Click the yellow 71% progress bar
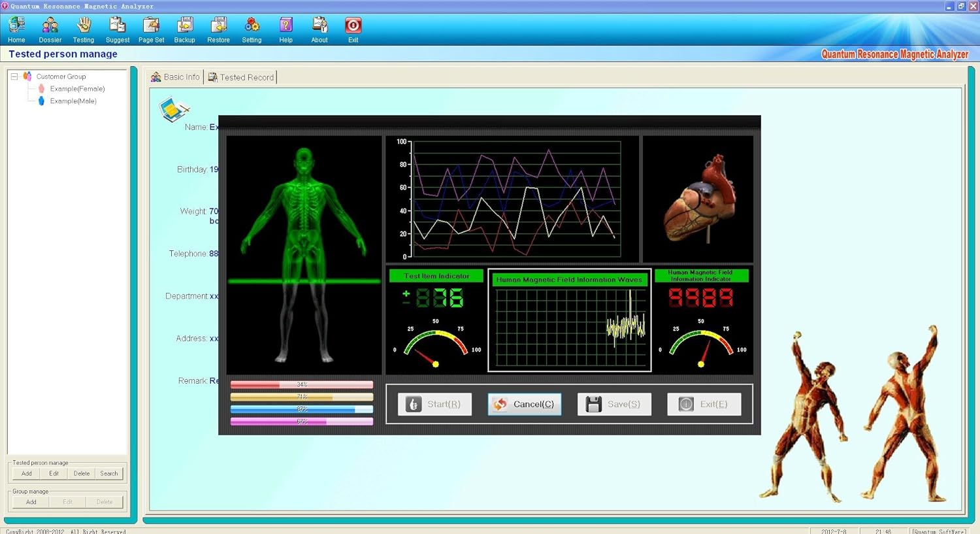The image size is (980, 534). tap(302, 397)
